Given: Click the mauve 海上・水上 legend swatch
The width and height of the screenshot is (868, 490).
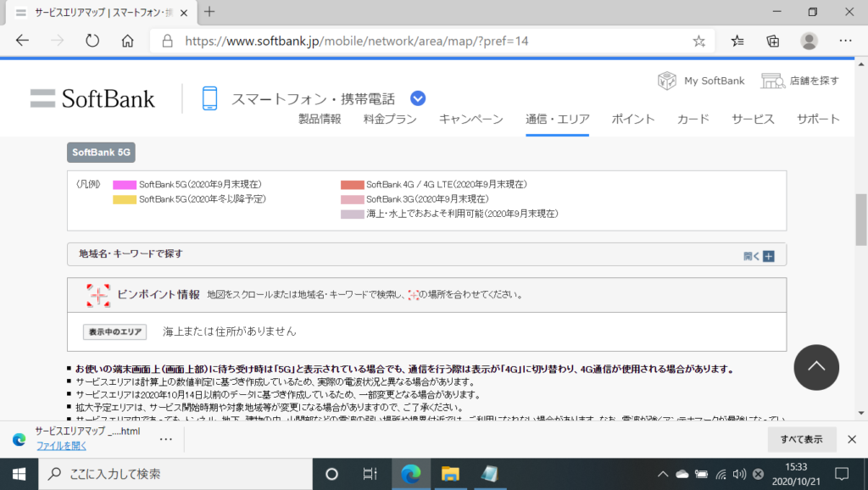Looking at the screenshot, I should point(352,214).
